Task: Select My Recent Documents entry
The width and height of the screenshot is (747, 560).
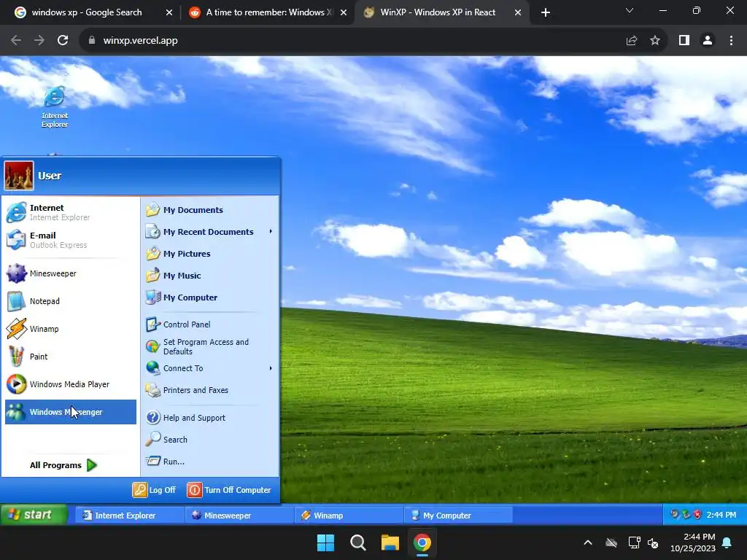Action: [208, 232]
